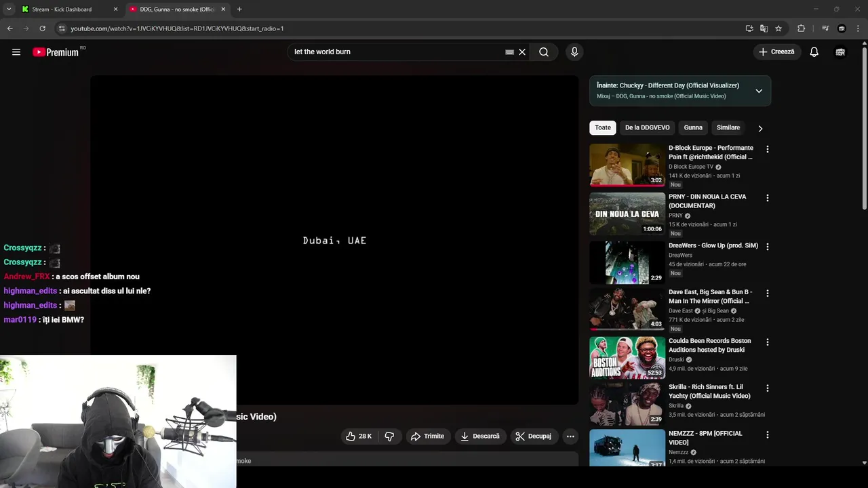The height and width of the screenshot is (488, 868).
Task: Switch to DDG, Gunna - no smoke tab
Action: point(178,9)
